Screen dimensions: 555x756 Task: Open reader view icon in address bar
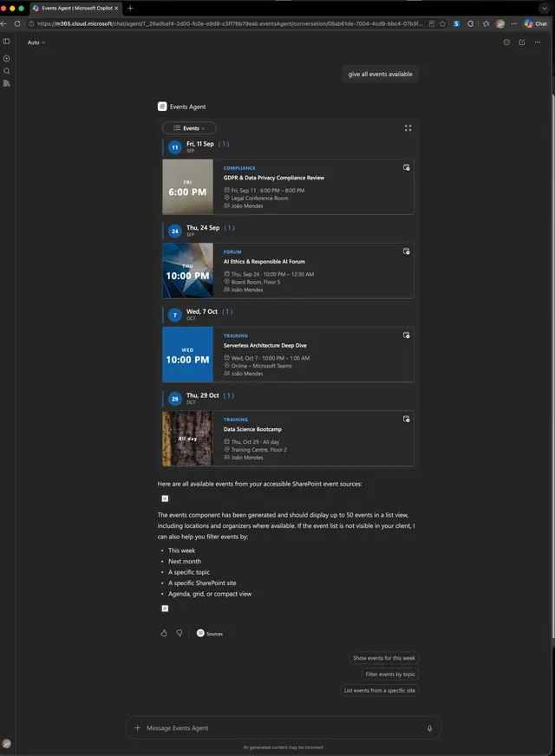[x=432, y=23]
